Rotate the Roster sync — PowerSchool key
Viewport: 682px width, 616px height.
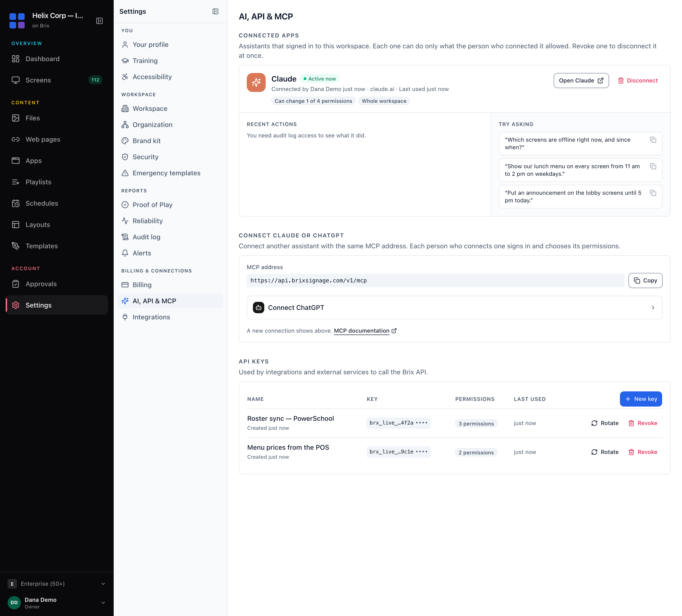(605, 423)
